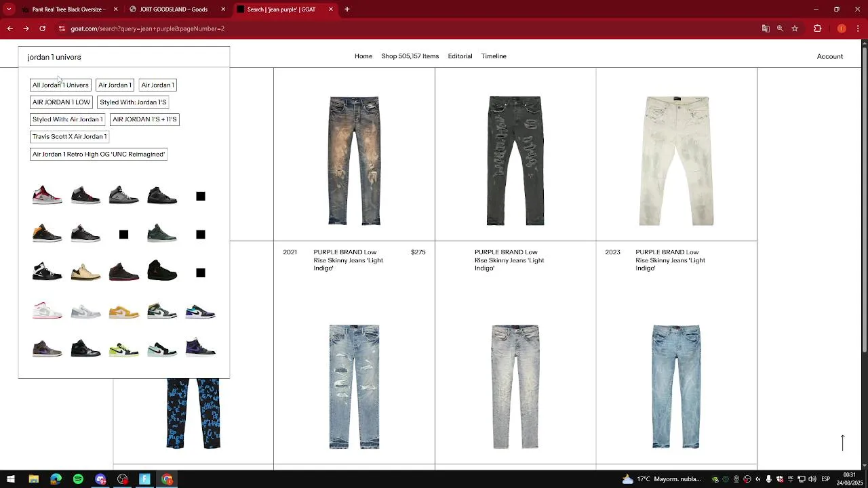Click the translate page icon
Viewport: 868px width, 488px height.
[766, 28]
